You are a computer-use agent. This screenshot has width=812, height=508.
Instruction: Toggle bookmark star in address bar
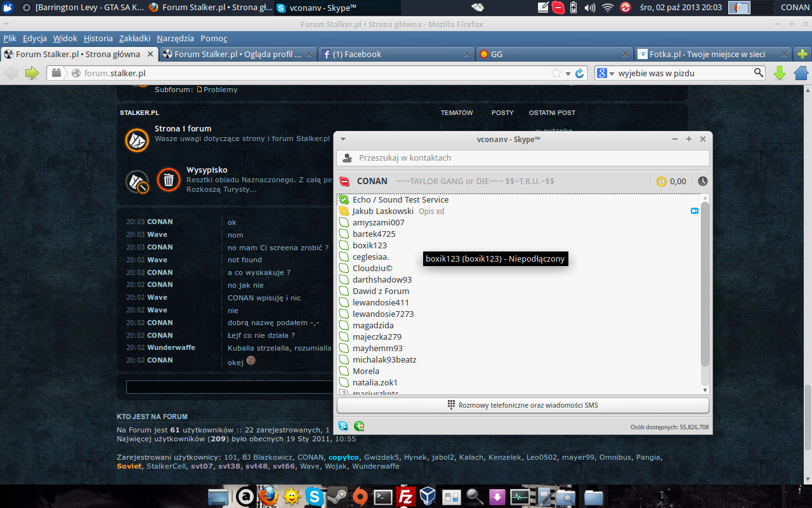(556, 73)
